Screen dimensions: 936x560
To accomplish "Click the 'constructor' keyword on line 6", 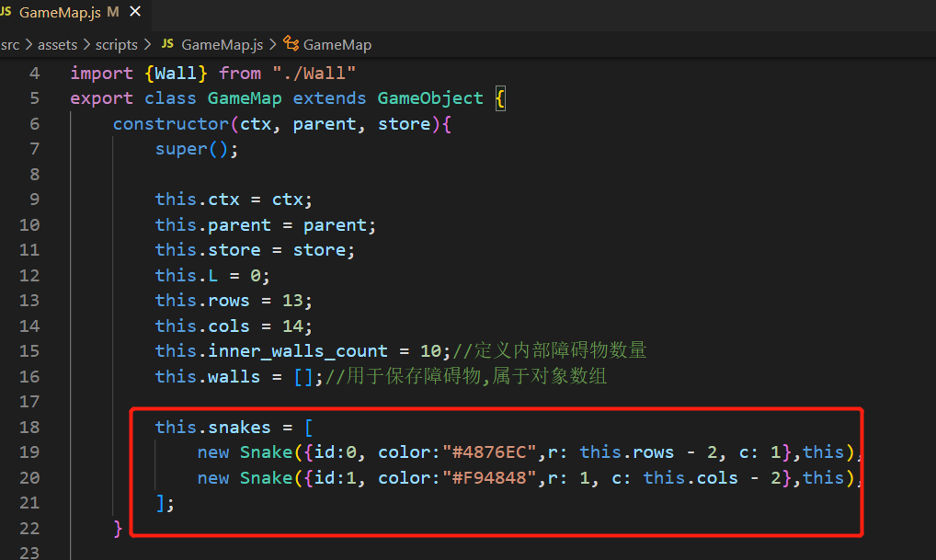I will (x=171, y=124).
